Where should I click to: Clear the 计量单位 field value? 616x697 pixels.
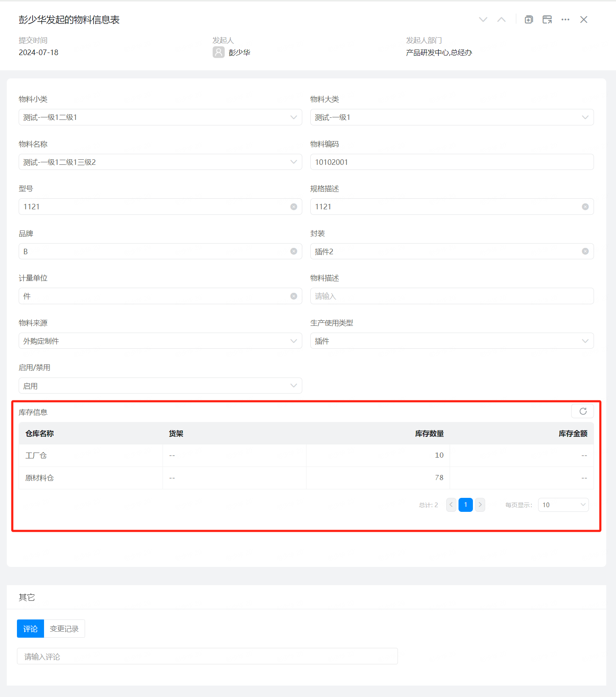(x=294, y=296)
